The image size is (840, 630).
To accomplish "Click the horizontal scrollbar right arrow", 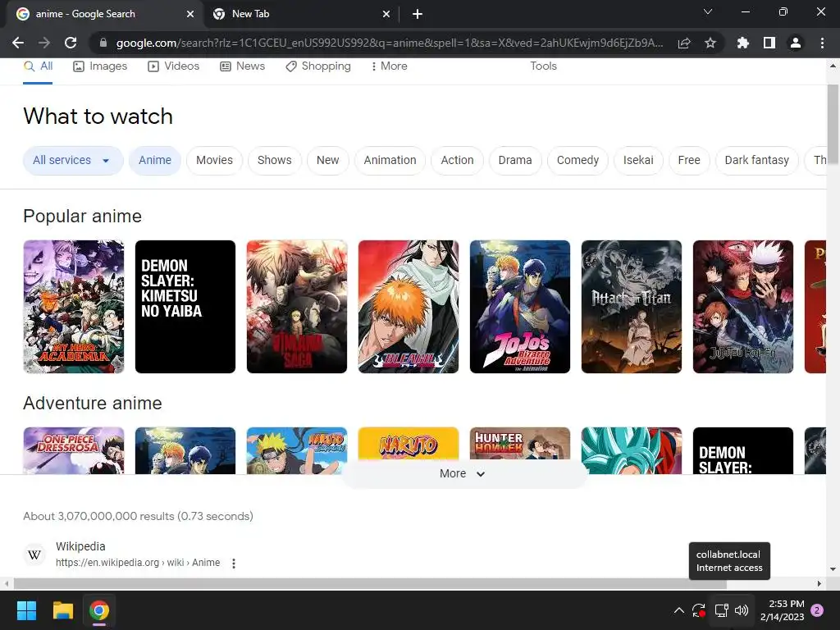I will 819,583.
